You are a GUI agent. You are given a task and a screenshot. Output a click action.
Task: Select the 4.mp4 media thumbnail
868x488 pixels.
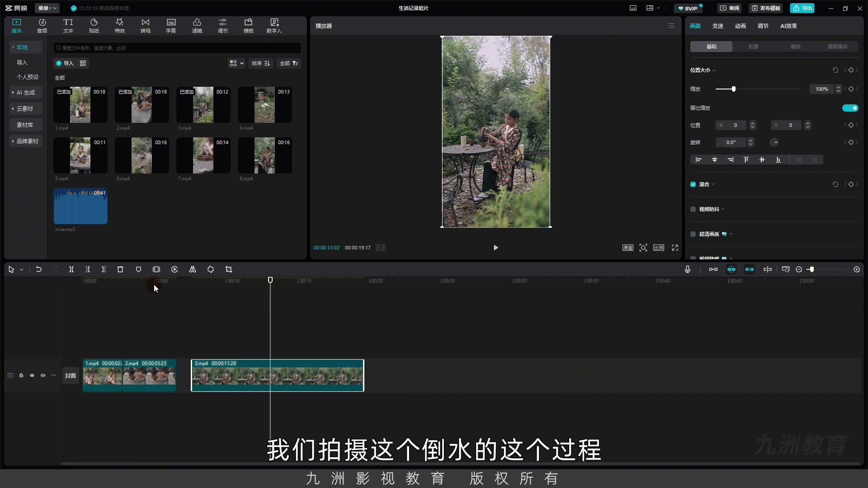click(x=264, y=105)
